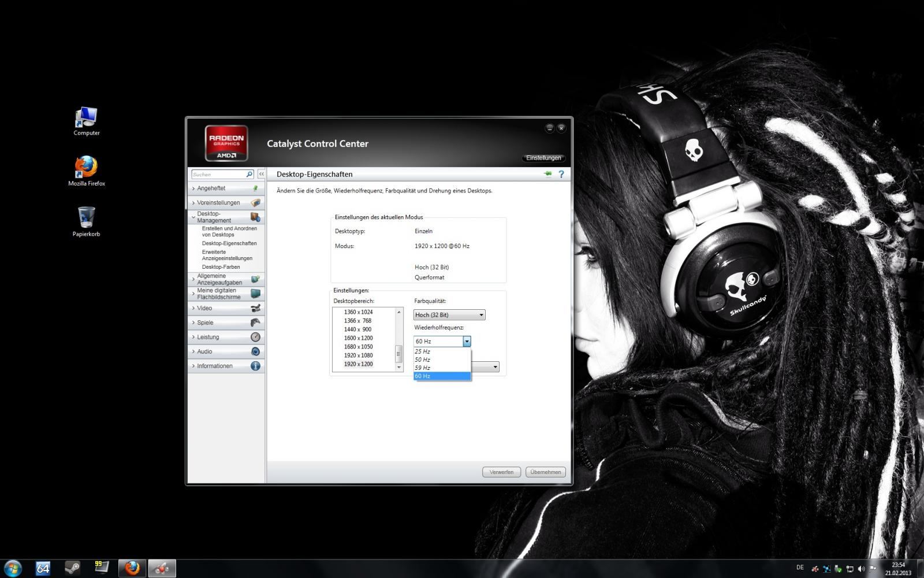This screenshot has width=924, height=578.
Task: Click the Allgemeine Anzeigeaufgaben icon
Action: [x=255, y=279]
